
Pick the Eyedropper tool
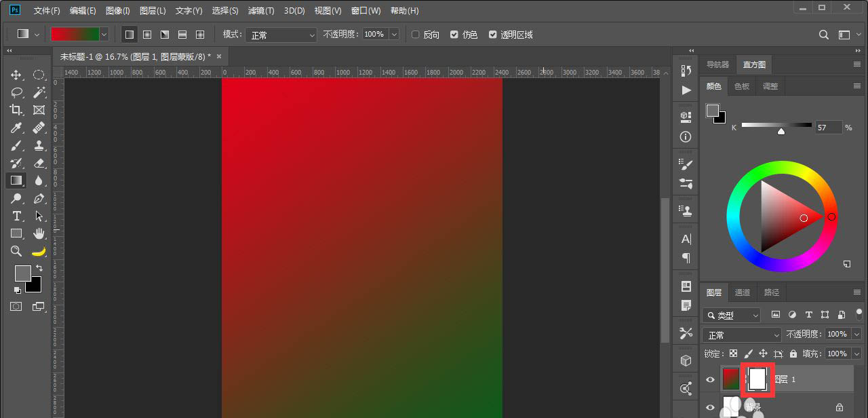(x=16, y=128)
